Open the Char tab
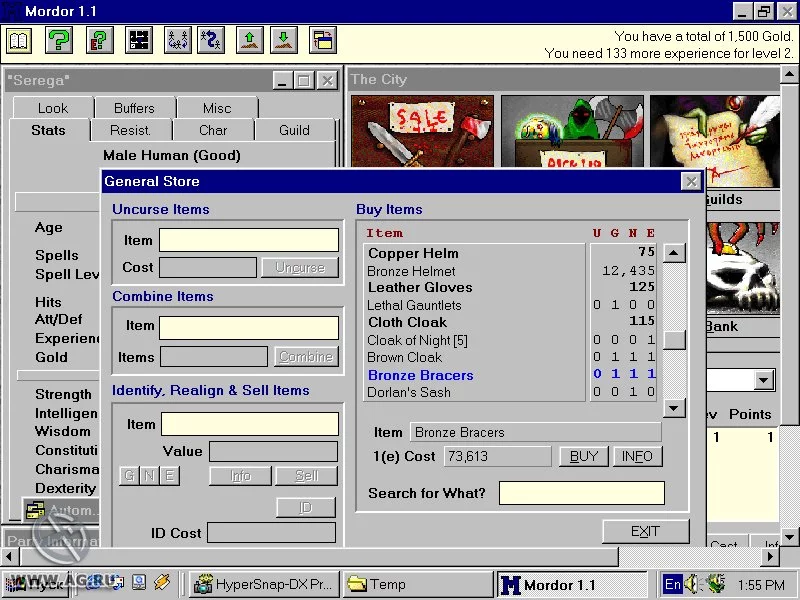 coord(213,131)
